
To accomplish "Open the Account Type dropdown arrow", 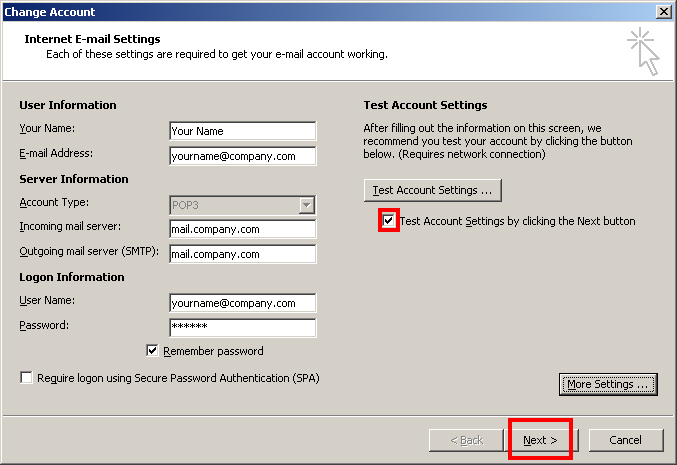I will pos(307,205).
